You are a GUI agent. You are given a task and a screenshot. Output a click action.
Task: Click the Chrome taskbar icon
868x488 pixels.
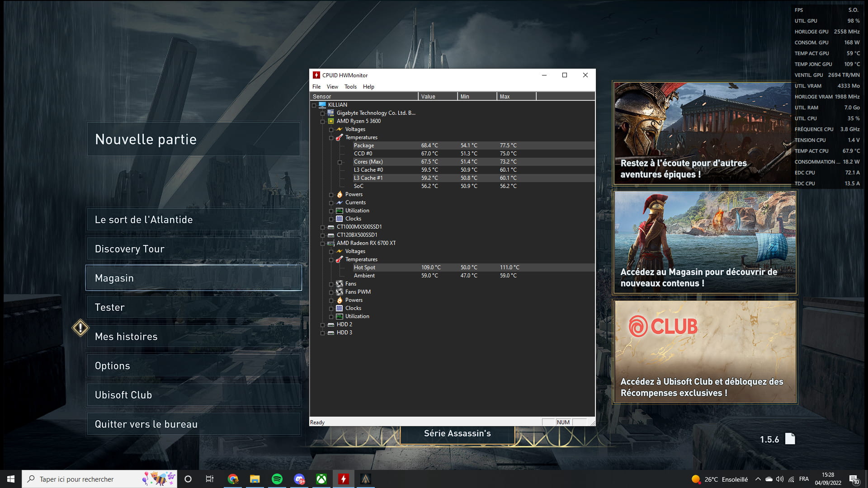(x=233, y=479)
